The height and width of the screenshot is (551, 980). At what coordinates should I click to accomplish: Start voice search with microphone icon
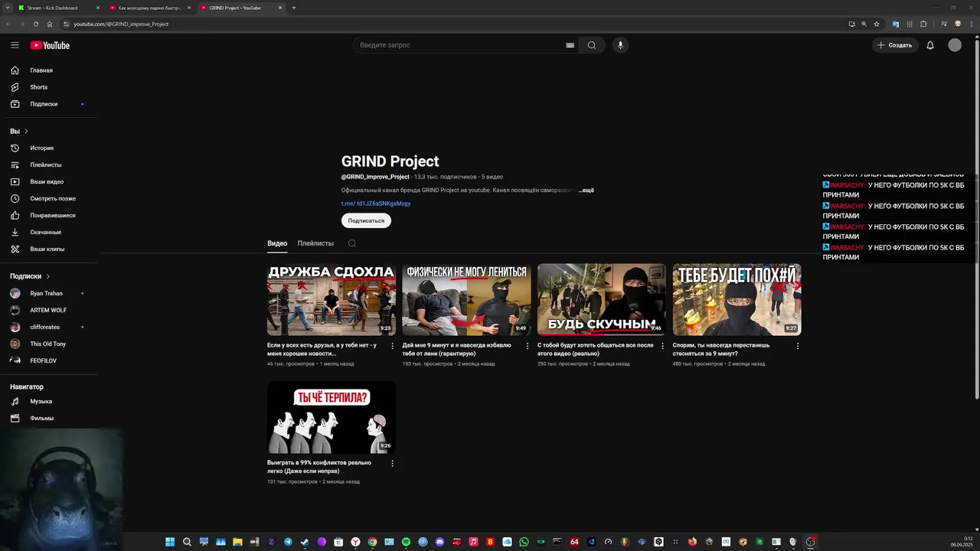pyautogui.click(x=620, y=45)
